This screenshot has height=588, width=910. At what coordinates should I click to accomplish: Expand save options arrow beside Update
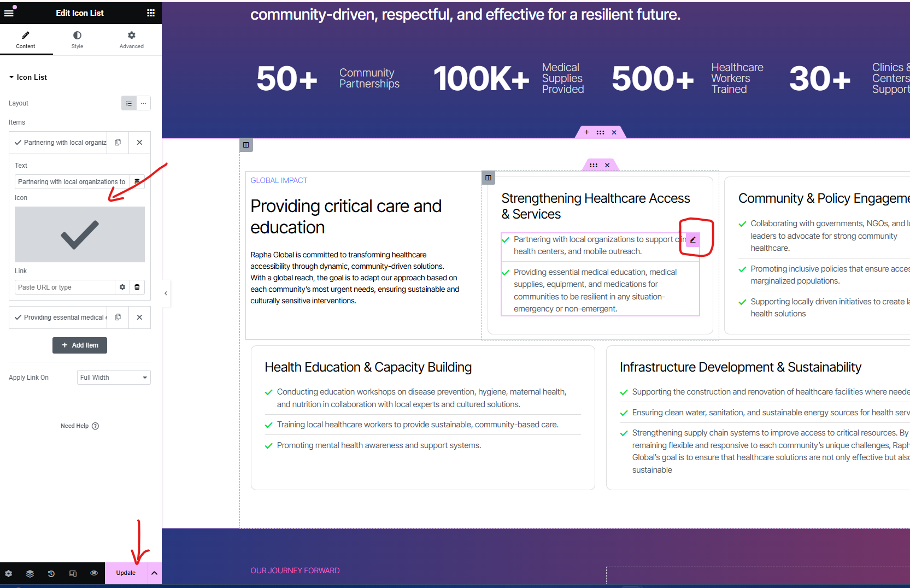[x=154, y=573]
